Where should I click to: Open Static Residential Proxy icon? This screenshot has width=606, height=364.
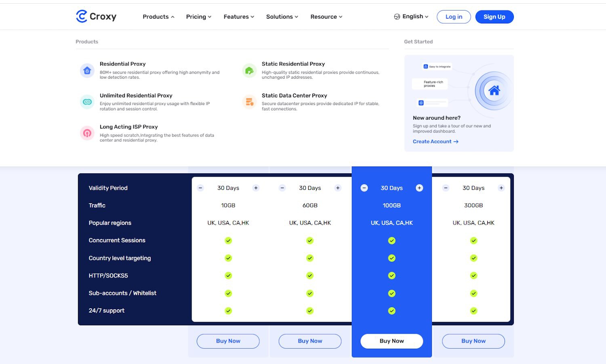[x=249, y=71]
